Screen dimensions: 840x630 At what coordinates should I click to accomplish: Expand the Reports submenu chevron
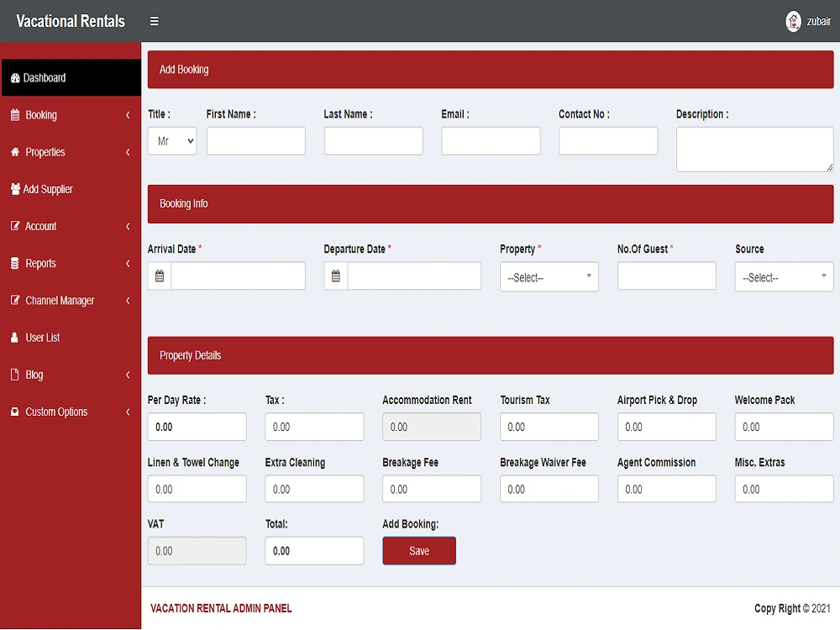click(128, 263)
